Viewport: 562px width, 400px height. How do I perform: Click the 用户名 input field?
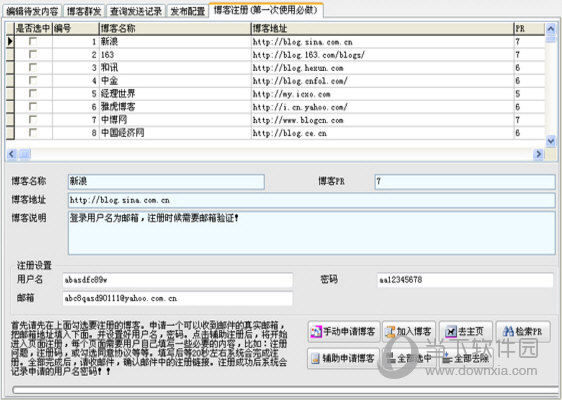coord(177,280)
